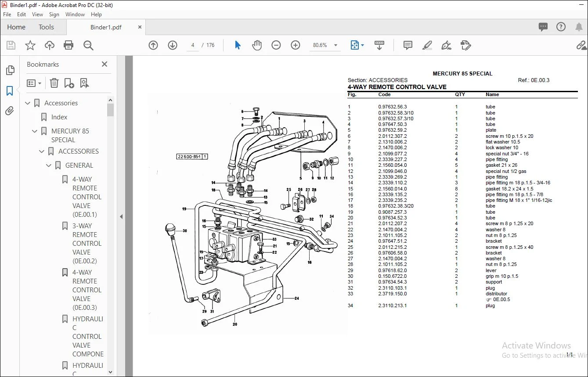Click the Save file icon
Screen dimensions: 588x377
click(x=11, y=45)
